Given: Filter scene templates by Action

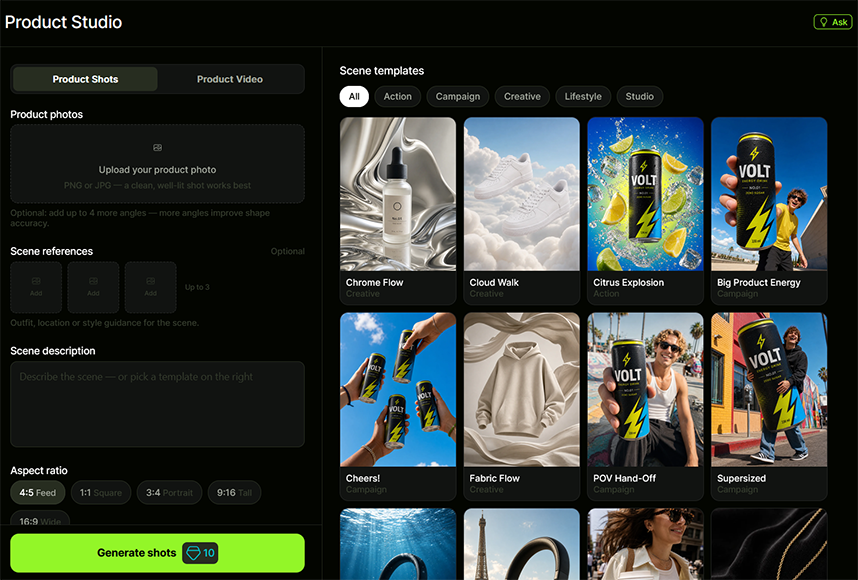Looking at the screenshot, I should point(397,96).
